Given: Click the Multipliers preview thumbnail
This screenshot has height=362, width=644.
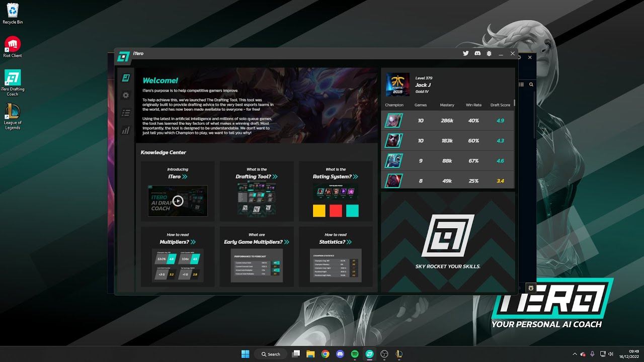Looking at the screenshot, I should [x=178, y=264].
